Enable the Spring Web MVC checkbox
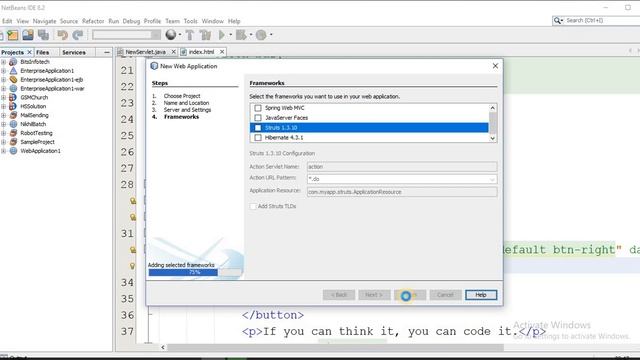This screenshot has height=360, width=640. coord(258,108)
